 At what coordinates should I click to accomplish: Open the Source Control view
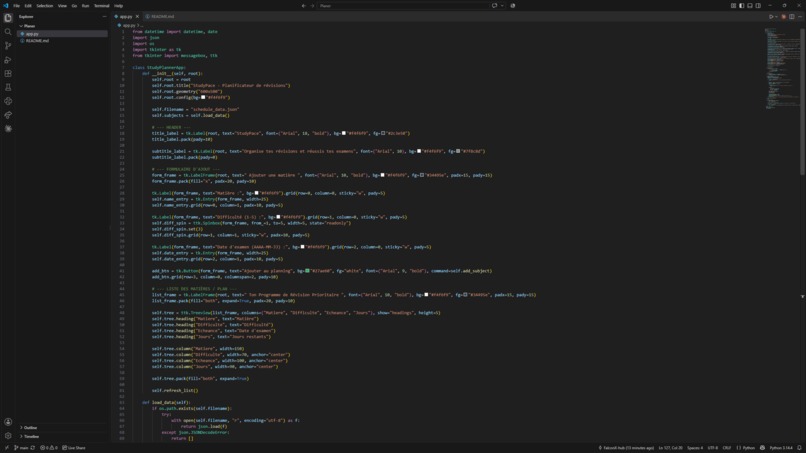pyautogui.click(x=8, y=46)
